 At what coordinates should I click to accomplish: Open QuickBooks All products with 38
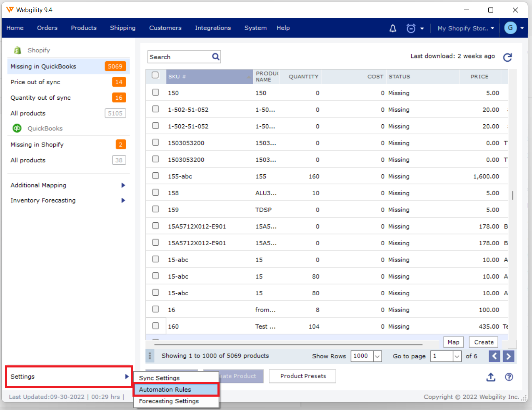(x=68, y=160)
